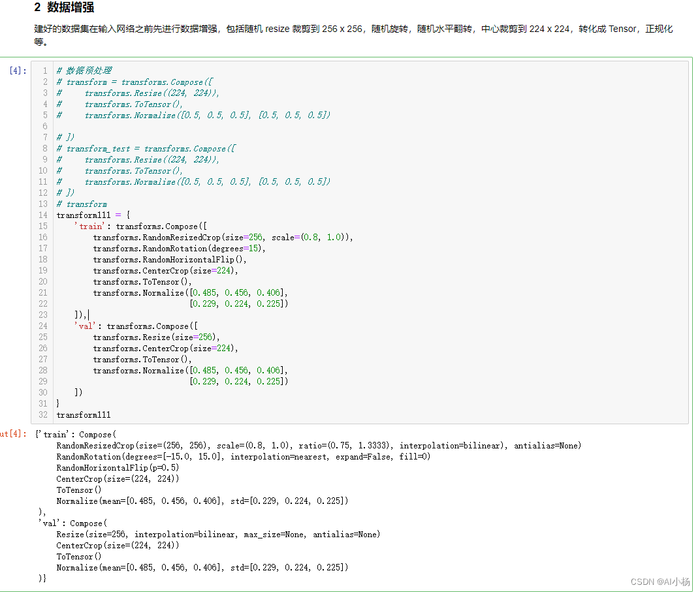Place cursor at line 23 ']),'
The image size is (700, 592).
(x=80, y=315)
